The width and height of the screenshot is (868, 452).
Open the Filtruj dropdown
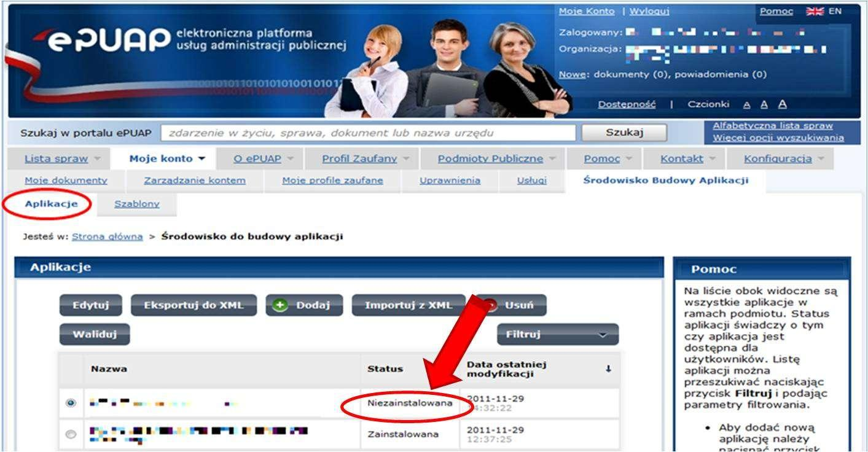pos(558,335)
